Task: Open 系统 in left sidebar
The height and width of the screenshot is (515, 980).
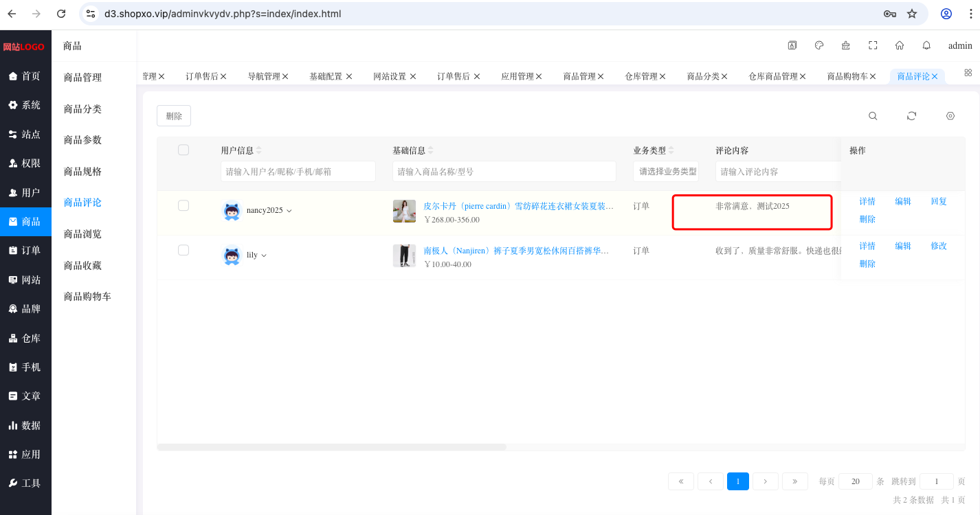Action: 25,105
